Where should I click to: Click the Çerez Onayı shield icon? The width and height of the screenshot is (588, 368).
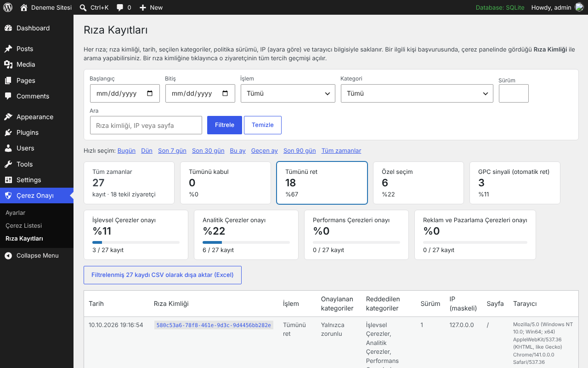8,195
